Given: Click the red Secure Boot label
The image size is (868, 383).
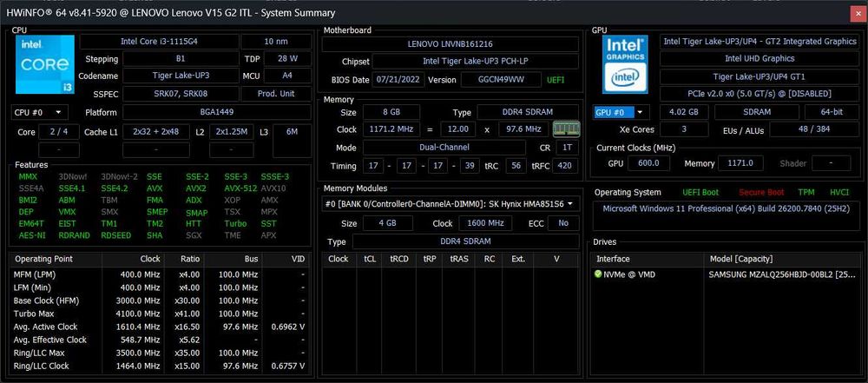Looking at the screenshot, I should pyautogui.click(x=762, y=192).
